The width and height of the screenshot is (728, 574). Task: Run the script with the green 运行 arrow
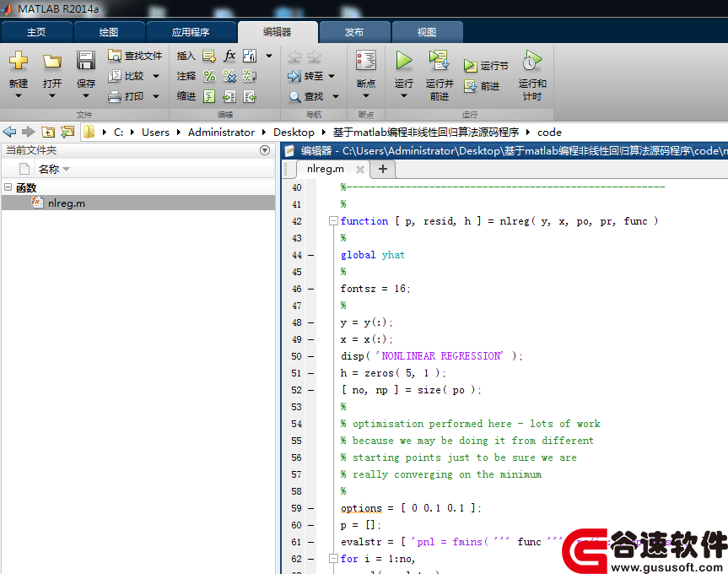pyautogui.click(x=404, y=61)
